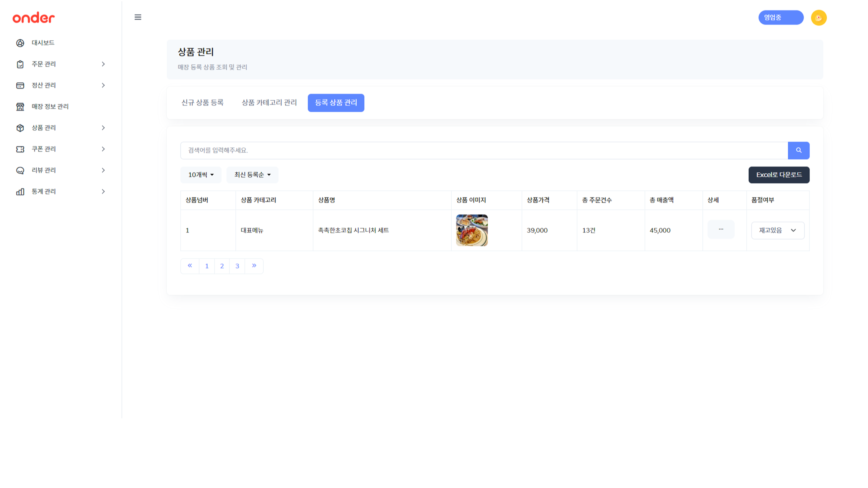Switch to the 신규 상품 등록 tab
868x488 pixels.
click(203, 103)
